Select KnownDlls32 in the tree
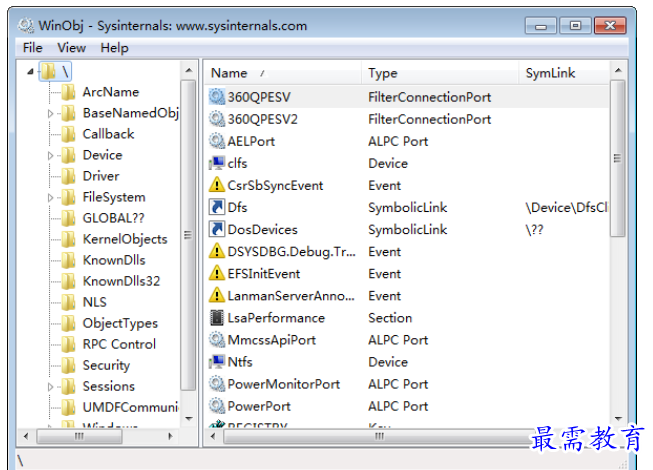Viewport: 653px width, 470px height. click(x=121, y=281)
